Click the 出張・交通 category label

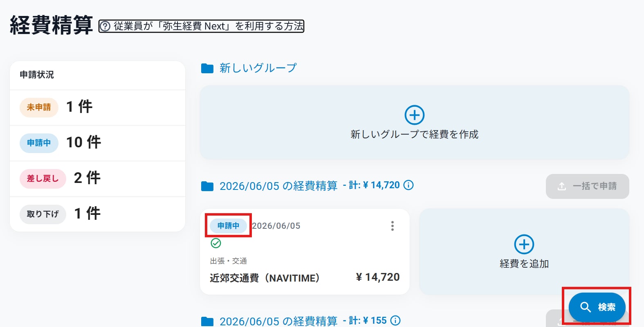(228, 261)
